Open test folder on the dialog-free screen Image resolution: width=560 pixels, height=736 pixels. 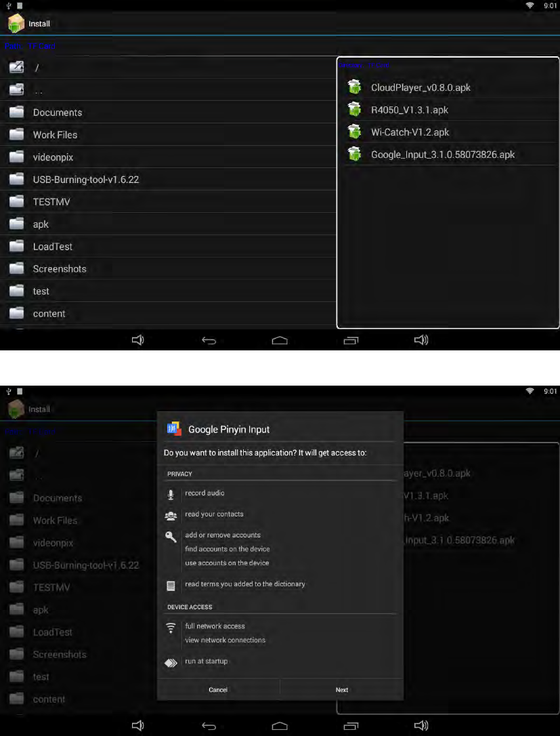[x=168, y=291]
